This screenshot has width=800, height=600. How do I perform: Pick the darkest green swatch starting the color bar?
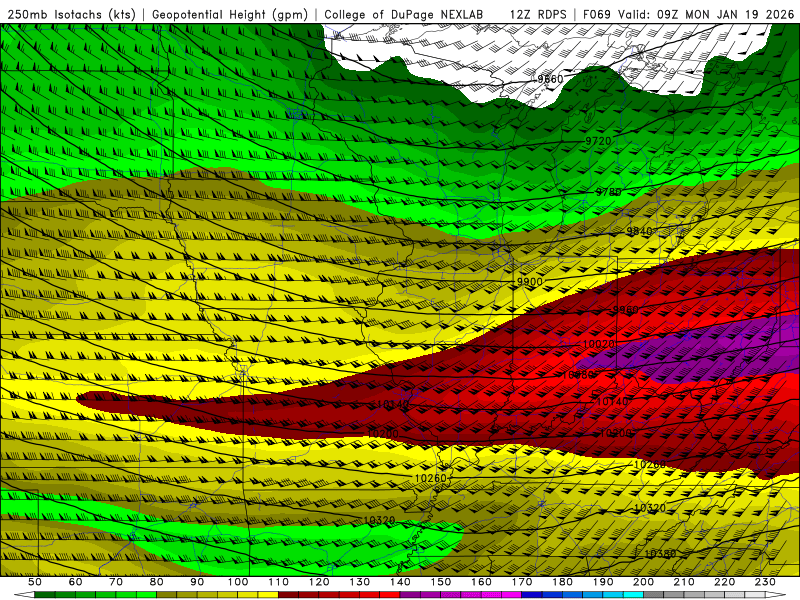[x=45, y=595]
